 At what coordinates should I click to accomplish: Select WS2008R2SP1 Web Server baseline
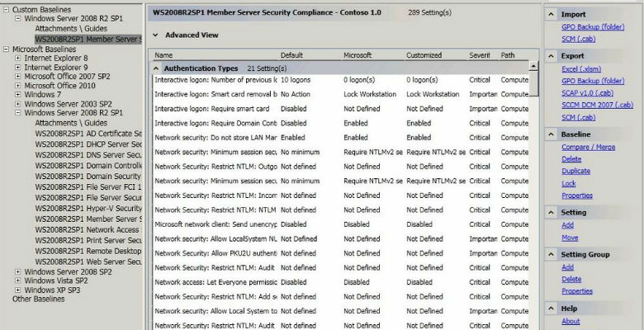[x=88, y=262]
